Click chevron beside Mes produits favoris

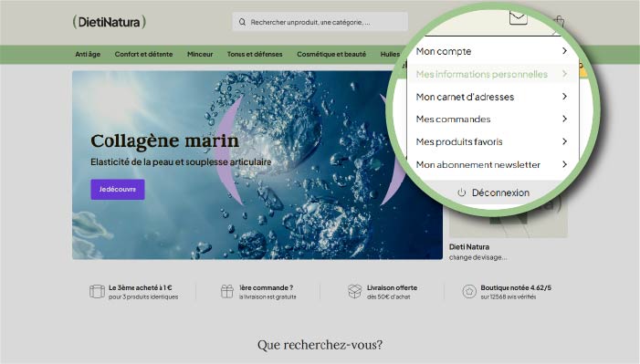point(564,141)
